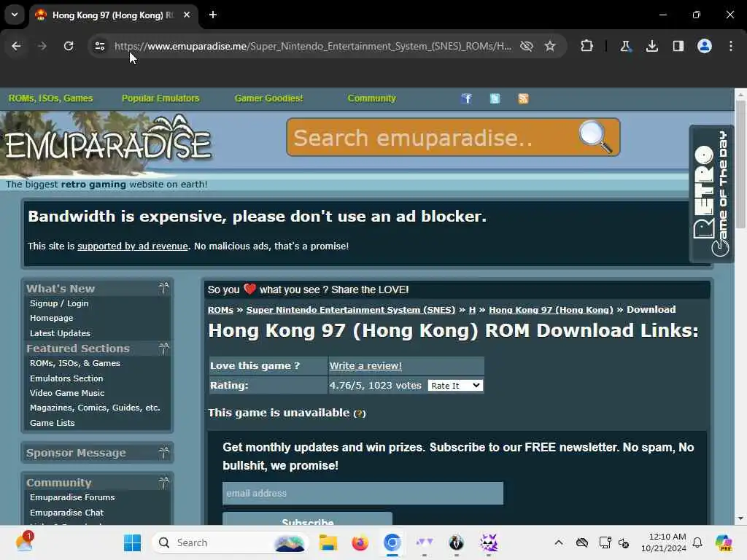Bookmark this page with the star icon
The image size is (747, 560).
[x=550, y=46]
